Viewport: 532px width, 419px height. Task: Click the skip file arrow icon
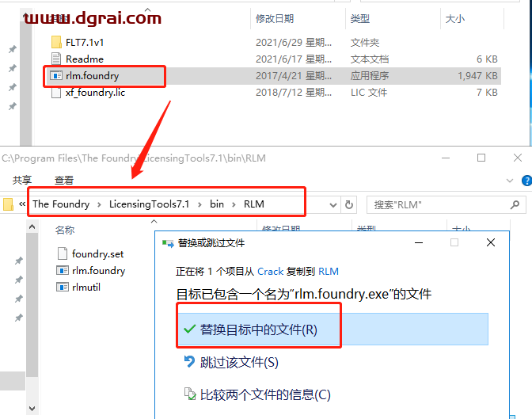pyautogui.click(x=189, y=362)
